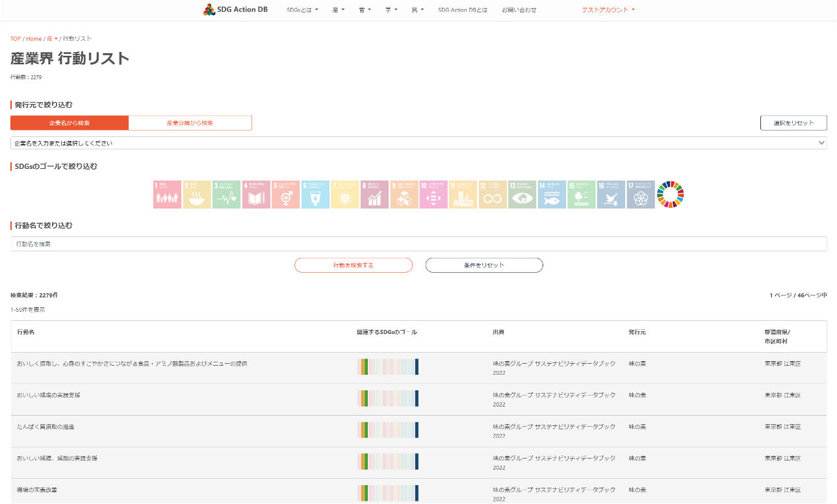Viewport: 837px width, 504px height.
Task: Choose the SDG 7 sun energy icon
Action: [x=344, y=194]
